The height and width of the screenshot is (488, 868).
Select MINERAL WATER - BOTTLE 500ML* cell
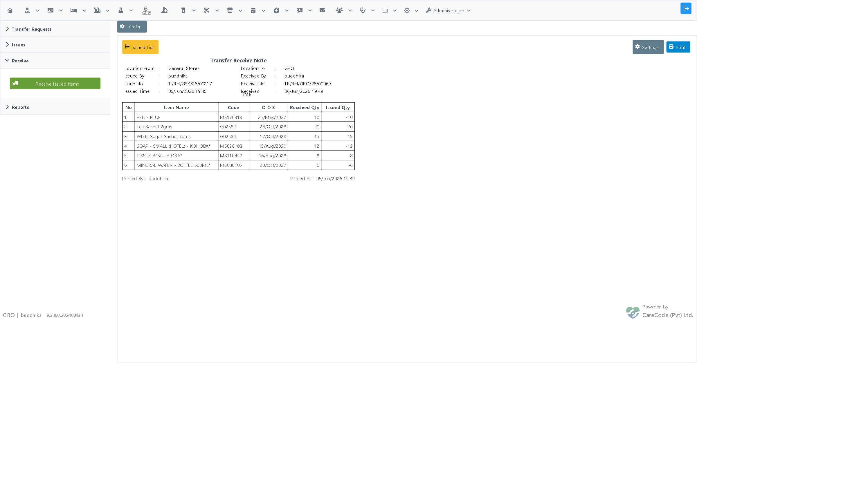point(176,165)
